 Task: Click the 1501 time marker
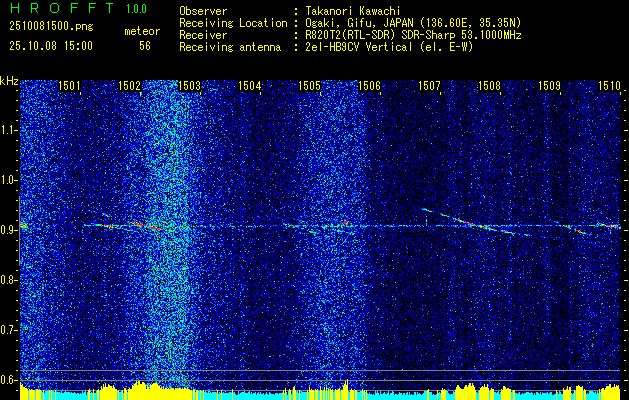(69, 85)
